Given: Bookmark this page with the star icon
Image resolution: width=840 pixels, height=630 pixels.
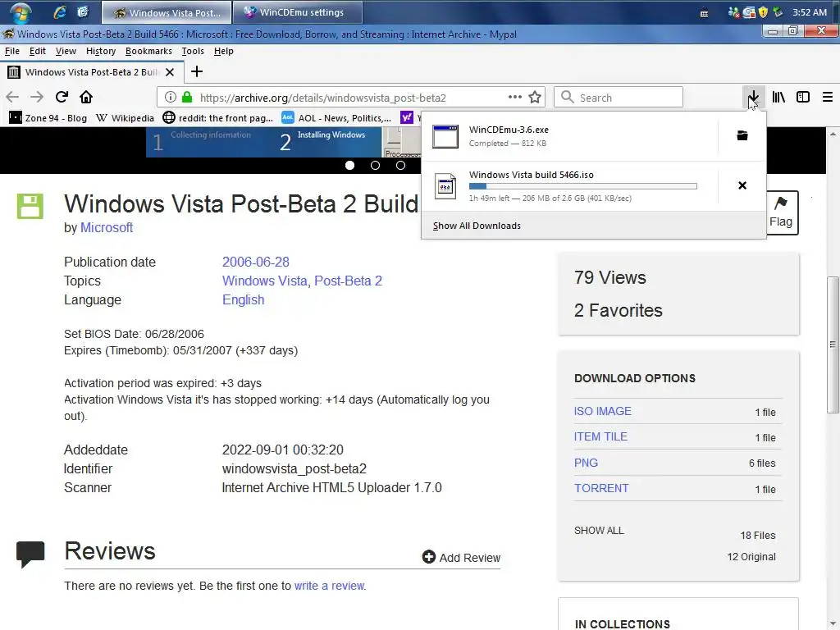Looking at the screenshot, I should pyautogui.click(x=535, y=97).
